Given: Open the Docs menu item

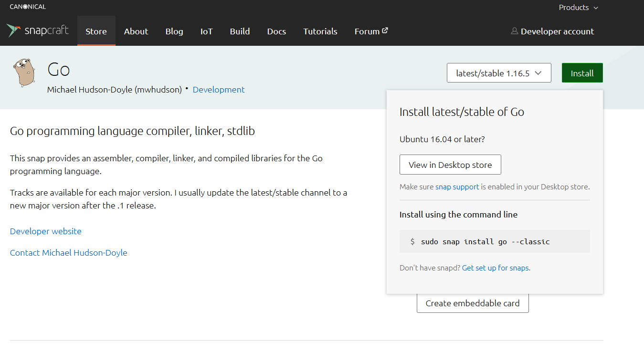Looking at the screenshot, I should point(276,31).
